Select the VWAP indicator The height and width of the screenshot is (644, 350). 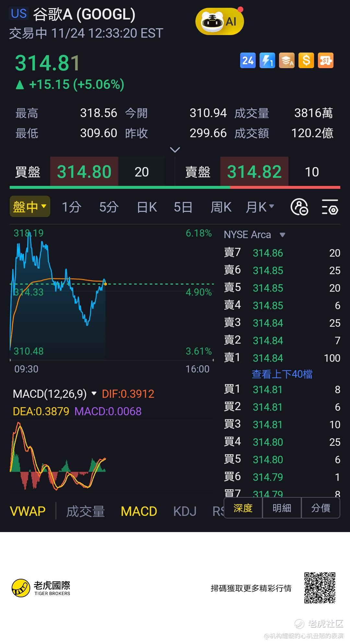coord(28,511)
